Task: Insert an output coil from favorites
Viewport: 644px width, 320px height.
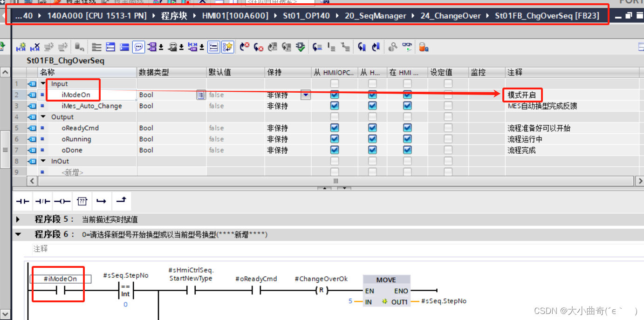Action: click(62, 201)
